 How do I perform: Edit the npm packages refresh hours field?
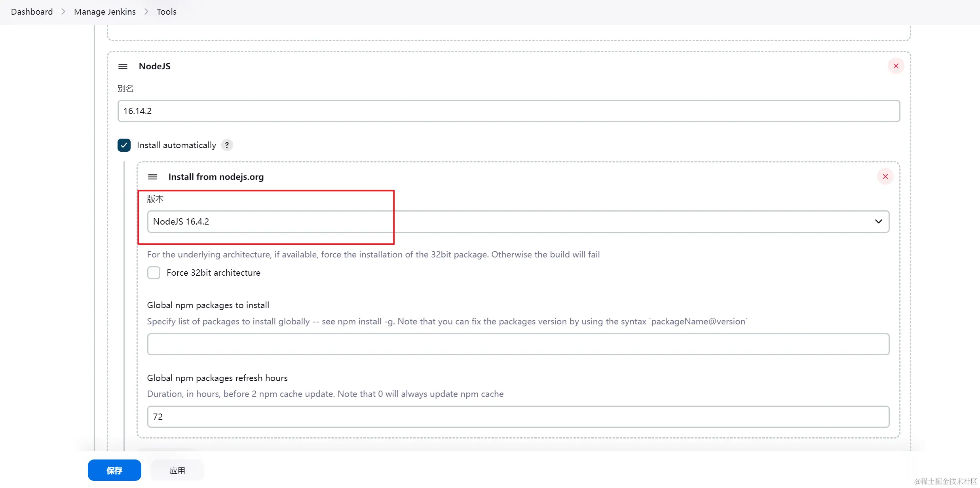point(518,417)
